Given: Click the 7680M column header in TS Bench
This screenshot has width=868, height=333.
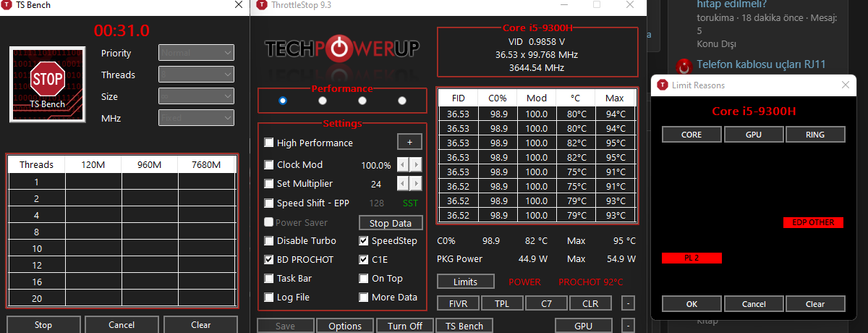Looking at the screenshot, I should [207, 164].
